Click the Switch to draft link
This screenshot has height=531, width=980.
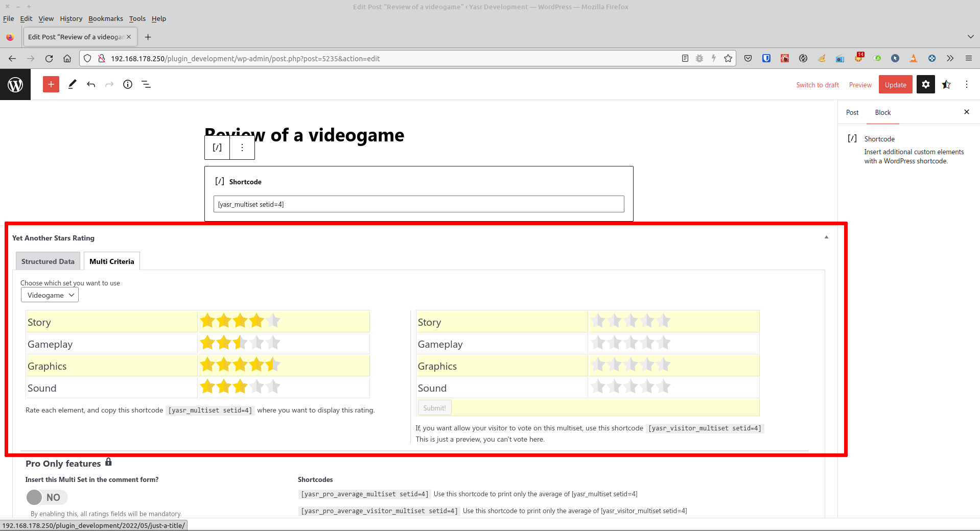[x=818, y=85]
